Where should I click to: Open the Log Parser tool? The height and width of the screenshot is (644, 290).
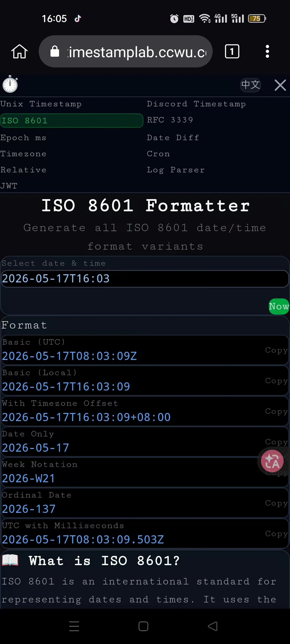(176, 170)
